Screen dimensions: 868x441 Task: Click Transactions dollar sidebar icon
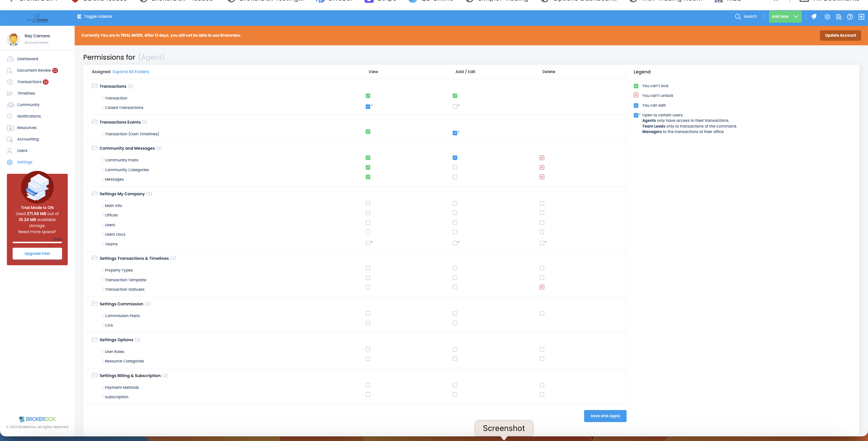[x=9, y=82]
